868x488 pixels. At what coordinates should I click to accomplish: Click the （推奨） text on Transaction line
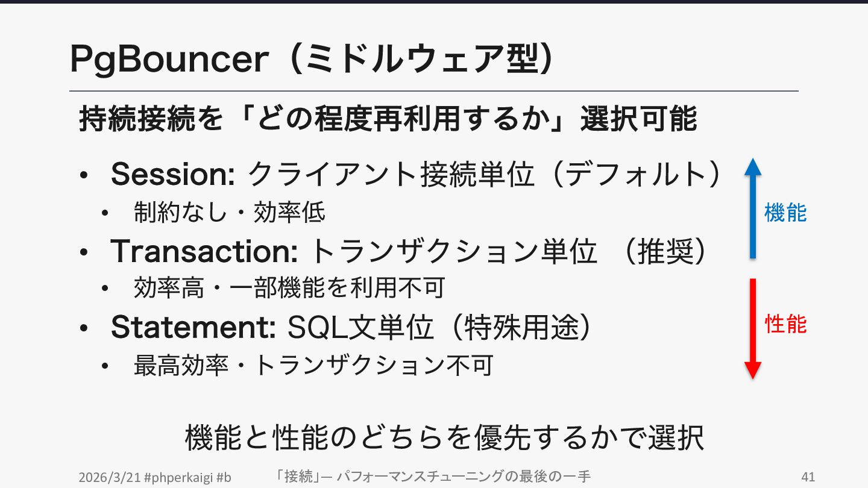(x=664, y=251)
